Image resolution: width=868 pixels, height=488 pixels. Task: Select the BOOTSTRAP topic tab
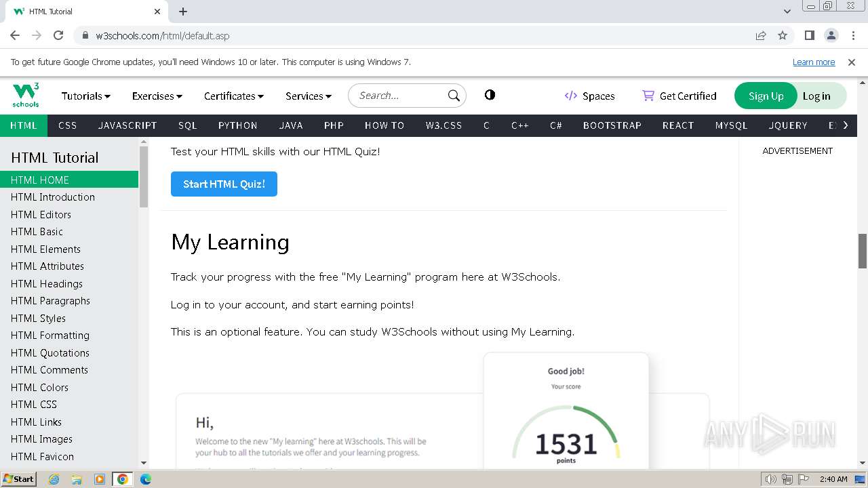pyautogui.click(x=612, y=125)
